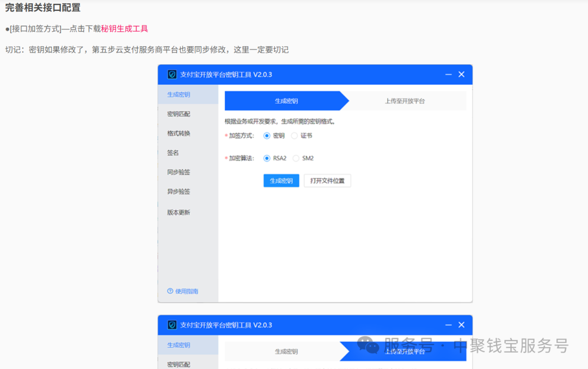Click the 生成密钥 generate button
Image resolution: width=588 pixels, height=369 pixels.
tap(281, 180)
